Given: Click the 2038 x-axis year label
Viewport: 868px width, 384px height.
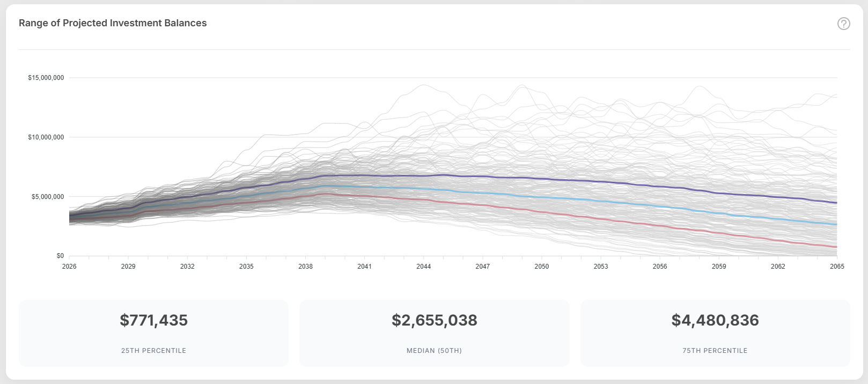Looking at the screenshot, I should [x=305, y=267].
